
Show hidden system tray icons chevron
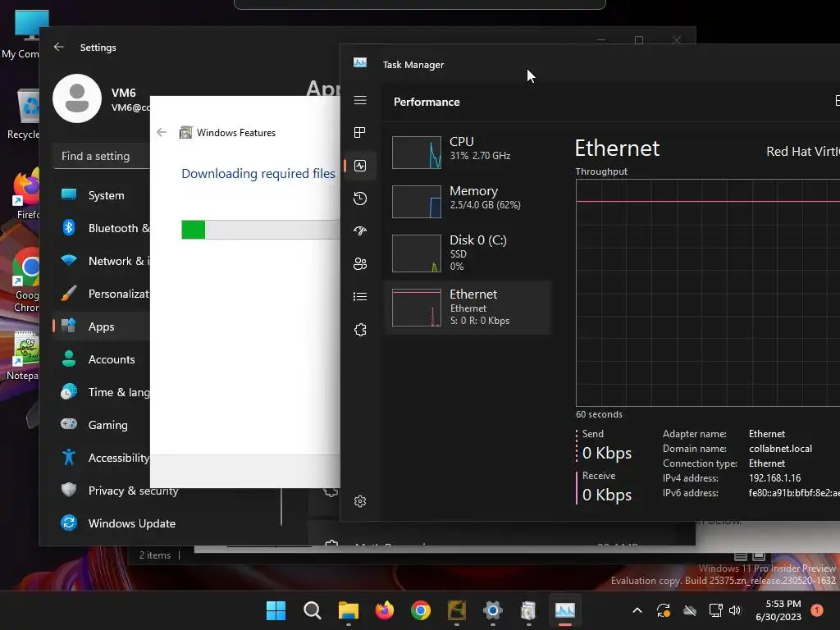(x=637, y=610)
